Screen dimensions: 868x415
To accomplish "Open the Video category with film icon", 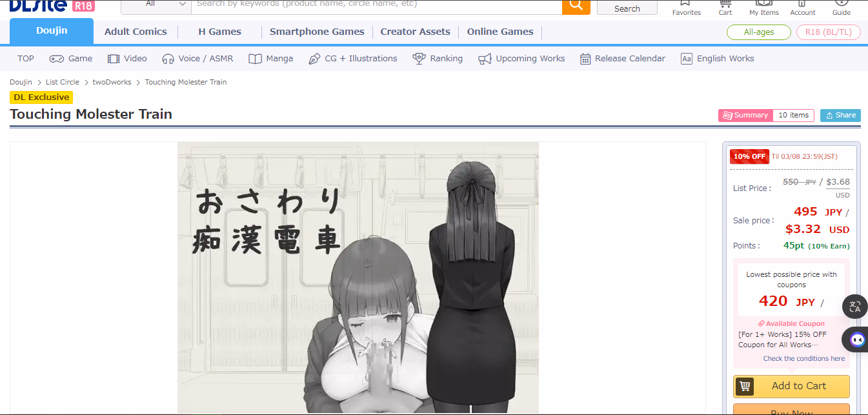I will pos(127,58).
